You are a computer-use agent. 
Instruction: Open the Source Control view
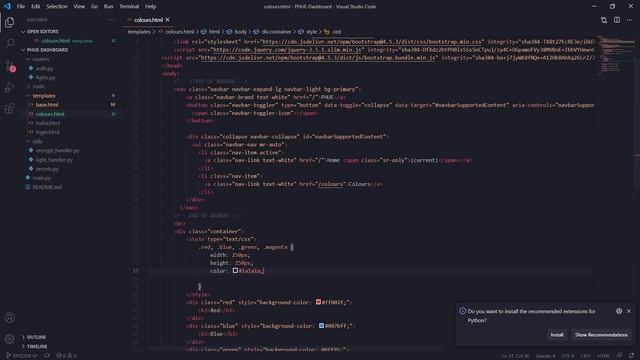[x=9, y=65]
